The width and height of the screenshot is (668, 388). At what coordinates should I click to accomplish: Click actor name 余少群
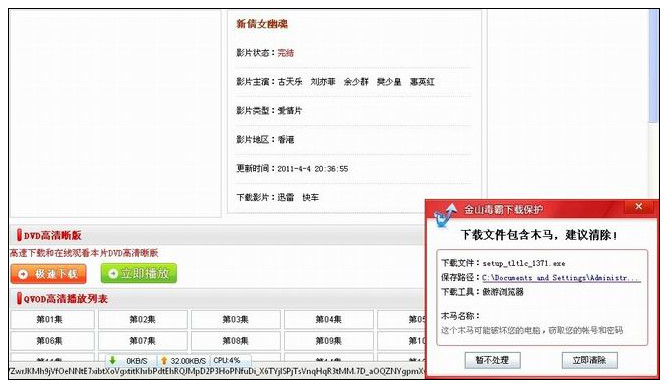[x=356, y=81]
